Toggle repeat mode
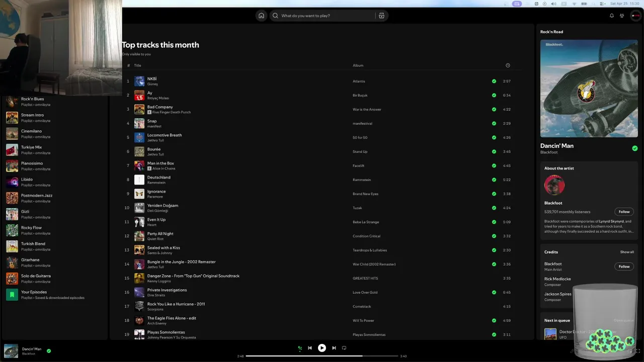This screenshot has height=362, width=644. click(x=344, y=348)
